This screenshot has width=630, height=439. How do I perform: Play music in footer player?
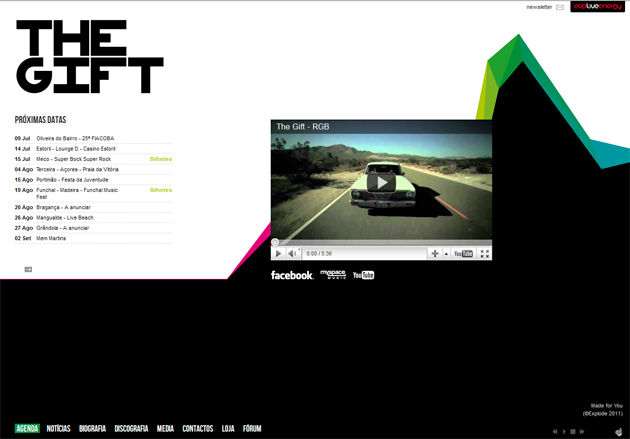(564, 432)
